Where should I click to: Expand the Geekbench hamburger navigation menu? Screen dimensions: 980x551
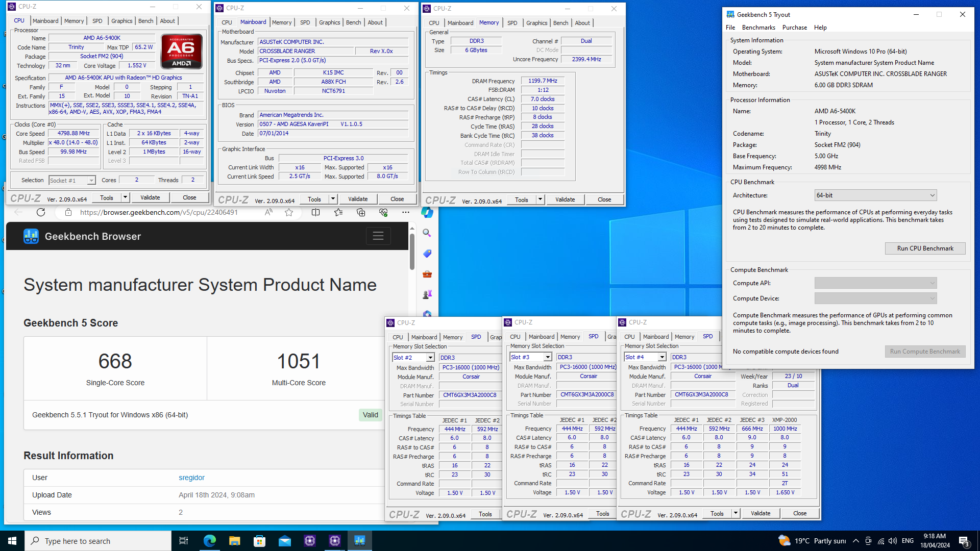point(378,236)
